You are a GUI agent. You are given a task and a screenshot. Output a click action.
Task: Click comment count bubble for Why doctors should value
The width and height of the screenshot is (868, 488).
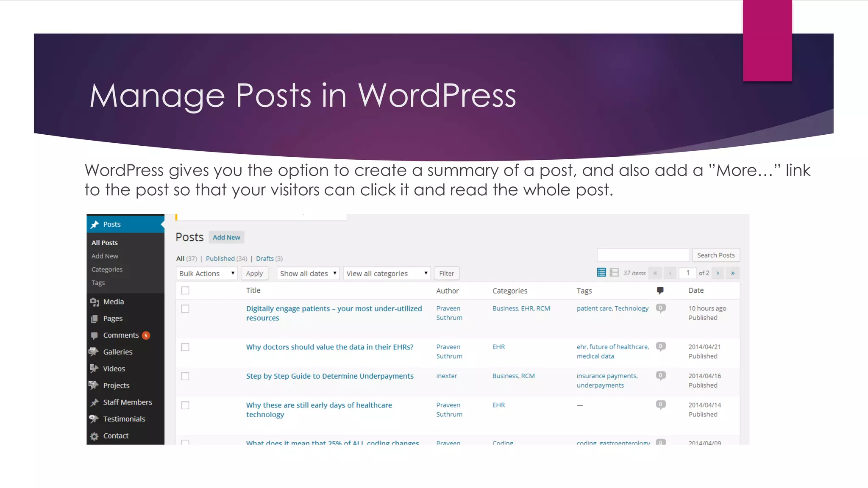(661, 347)
